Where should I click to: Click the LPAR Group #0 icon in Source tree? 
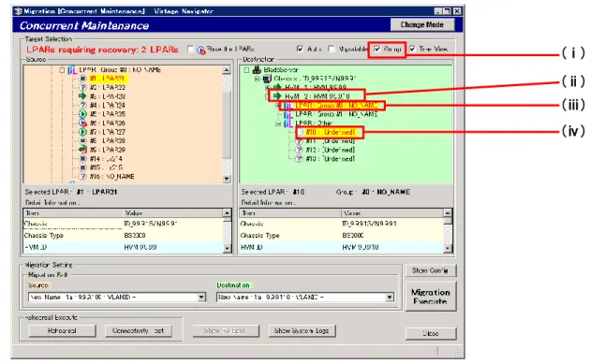72,70
